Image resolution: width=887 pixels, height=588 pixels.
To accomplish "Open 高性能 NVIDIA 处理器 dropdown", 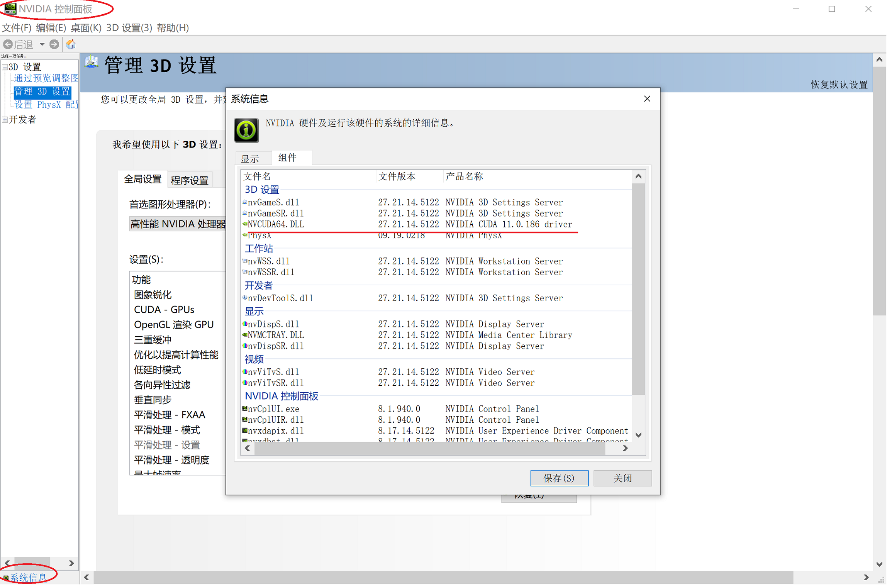I will click(x=178, y=224).
